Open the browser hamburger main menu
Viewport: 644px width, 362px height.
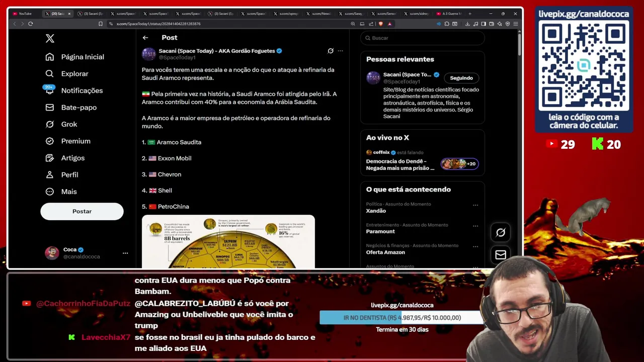tap(516, 24)
